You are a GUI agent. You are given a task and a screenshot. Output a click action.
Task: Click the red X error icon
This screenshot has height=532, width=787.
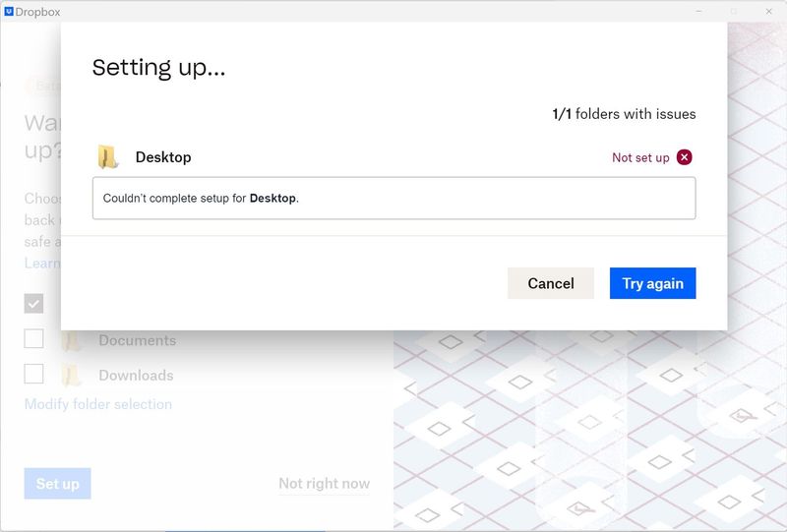coord(685,157)
